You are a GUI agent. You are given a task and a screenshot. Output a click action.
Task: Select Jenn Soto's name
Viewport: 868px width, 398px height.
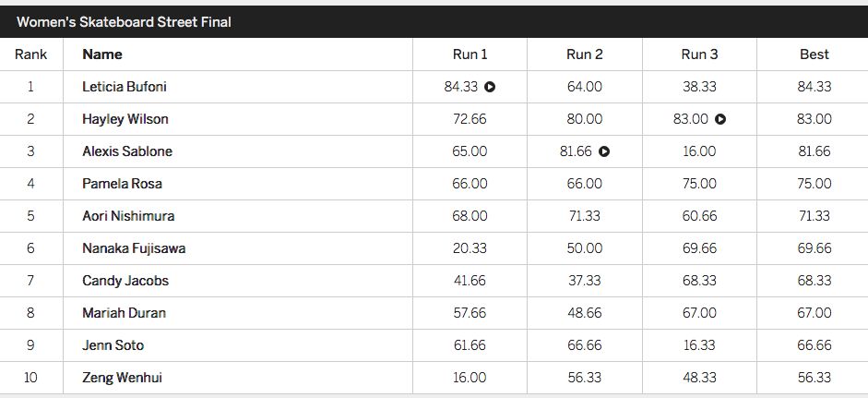click(113, 345)
